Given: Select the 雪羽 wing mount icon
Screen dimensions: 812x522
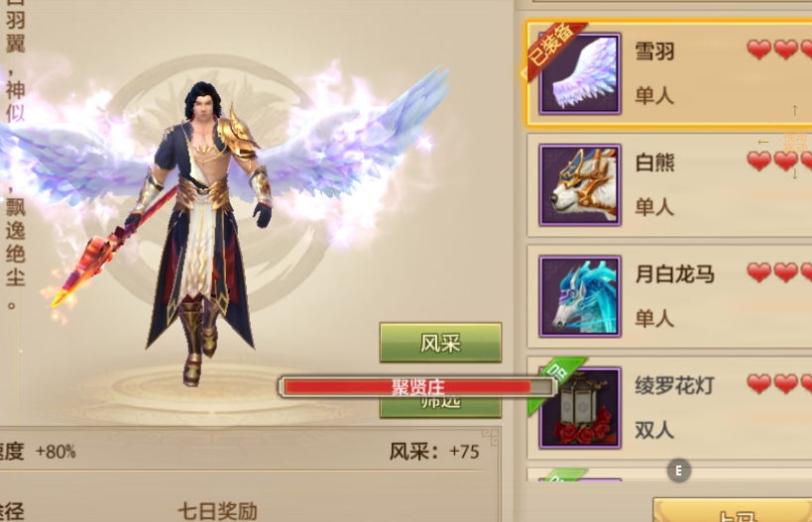Looking at the screenshot, I should pos(579,73).
